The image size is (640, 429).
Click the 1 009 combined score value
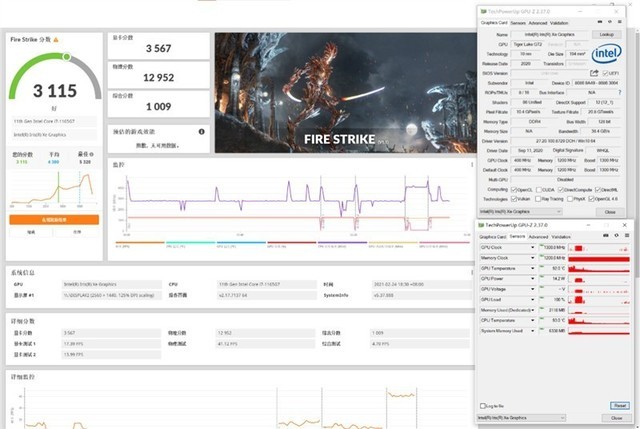(x=158, y=107)
